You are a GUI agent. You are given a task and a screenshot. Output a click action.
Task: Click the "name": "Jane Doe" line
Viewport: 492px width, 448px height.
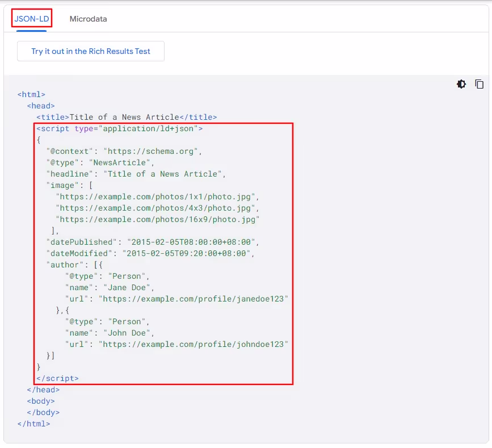click(110, 287)
